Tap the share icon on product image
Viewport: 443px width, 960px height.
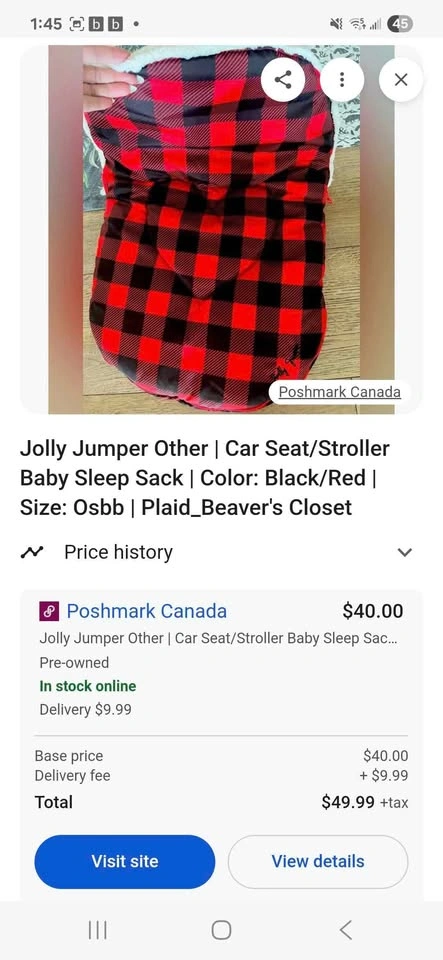click(283, 80)
